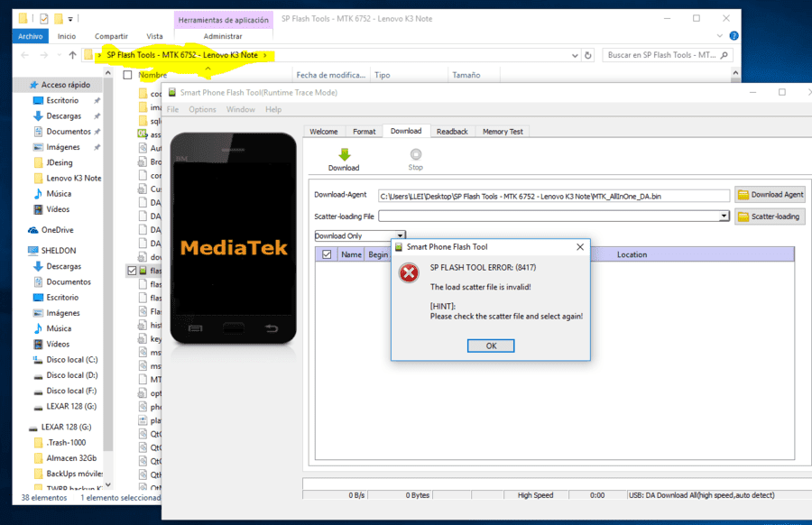
Task: Expand the Explorer ribbon chevron
Action: pyautogui.click(x=719, y=36)
